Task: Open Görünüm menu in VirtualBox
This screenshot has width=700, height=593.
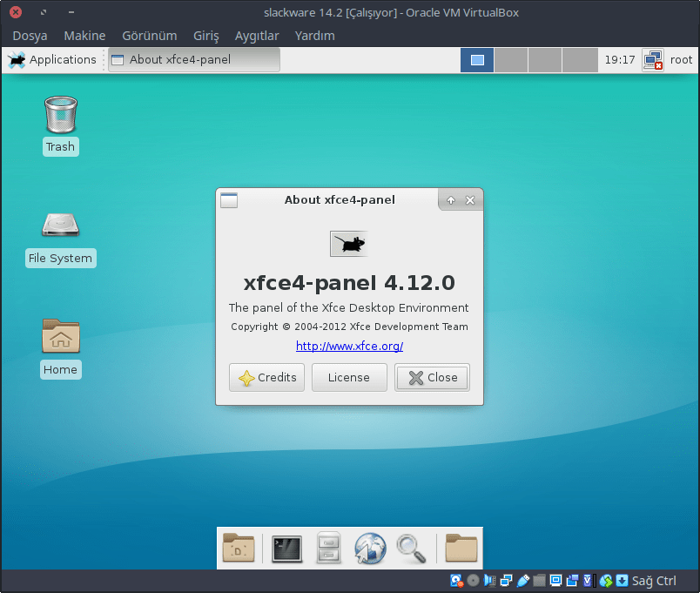Action: pyautogui.click(x=150, y=36)
